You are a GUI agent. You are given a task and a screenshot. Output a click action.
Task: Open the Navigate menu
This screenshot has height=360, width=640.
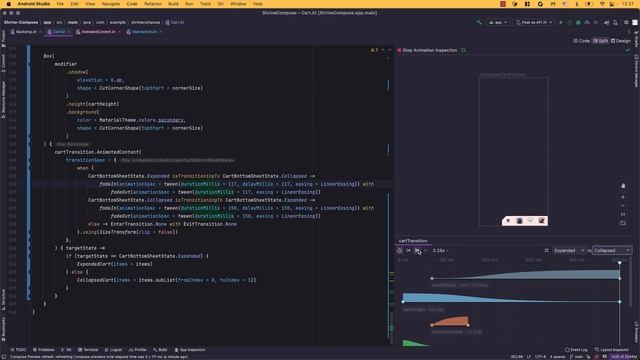tap(111, 4)
